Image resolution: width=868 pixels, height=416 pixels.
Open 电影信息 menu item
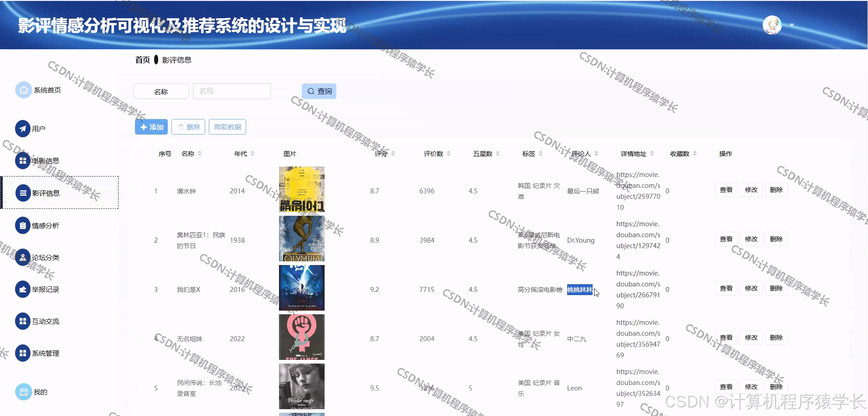(46, 161)
